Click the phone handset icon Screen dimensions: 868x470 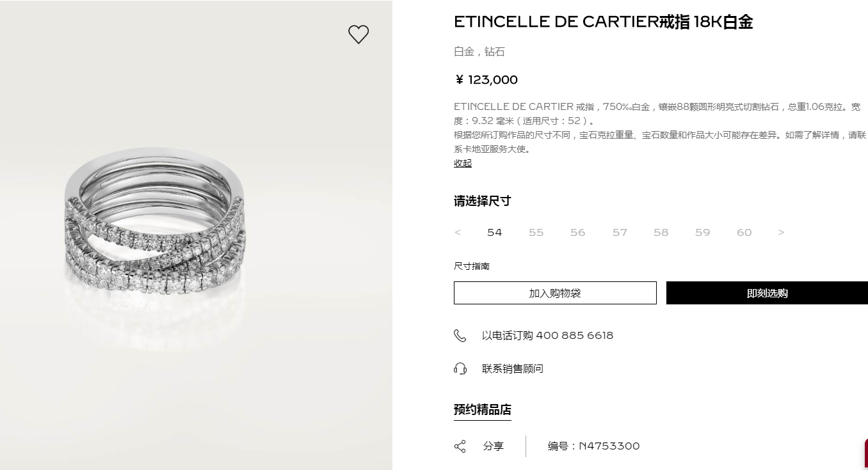pos(460,336)
